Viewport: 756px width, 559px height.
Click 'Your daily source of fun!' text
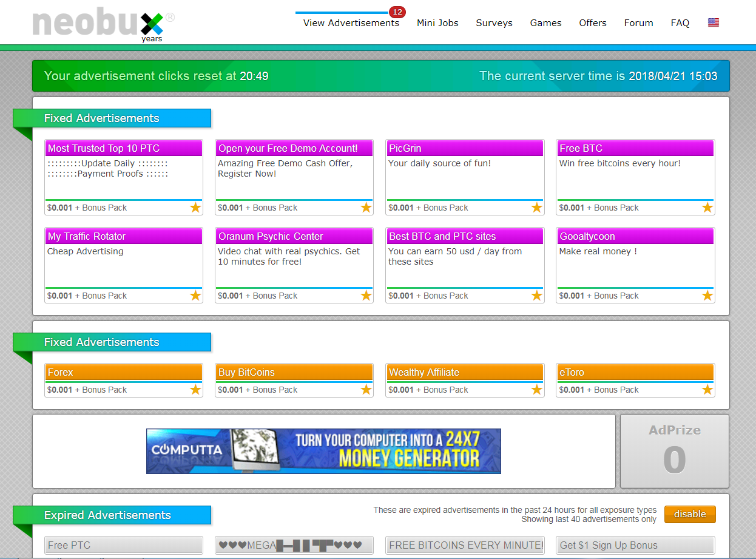[x=439, y=163]
